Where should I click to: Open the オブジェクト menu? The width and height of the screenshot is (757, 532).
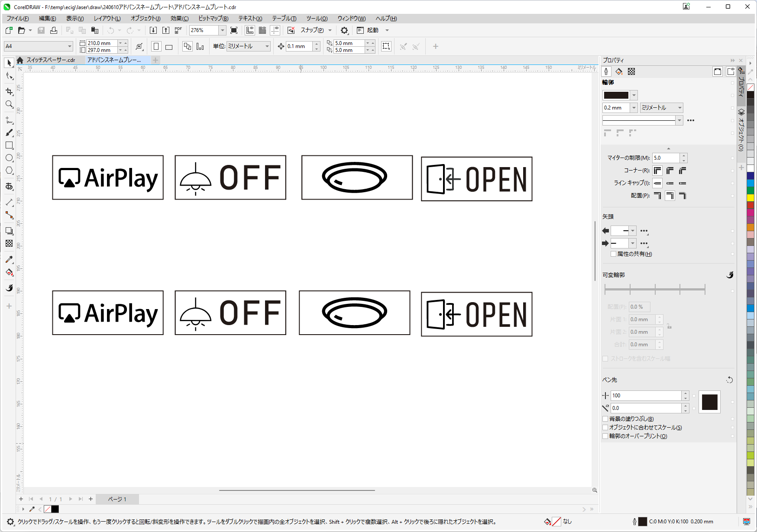tap(145, 18)
